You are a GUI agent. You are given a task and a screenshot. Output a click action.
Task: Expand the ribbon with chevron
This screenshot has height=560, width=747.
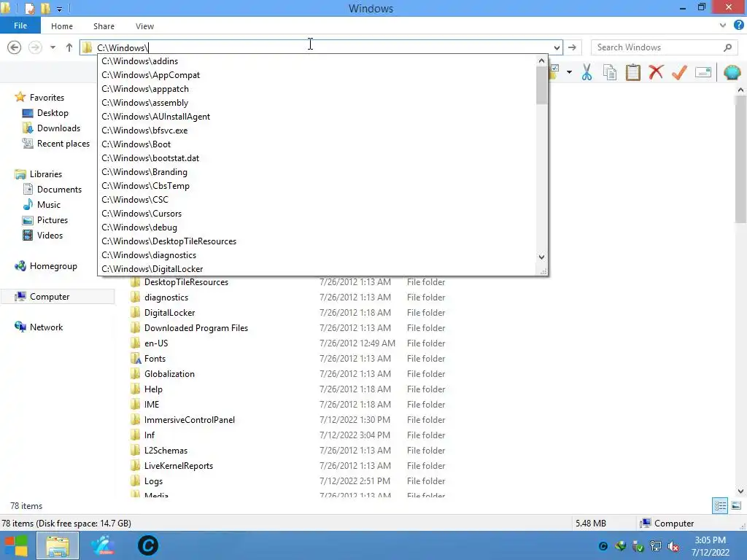(723, 26)
